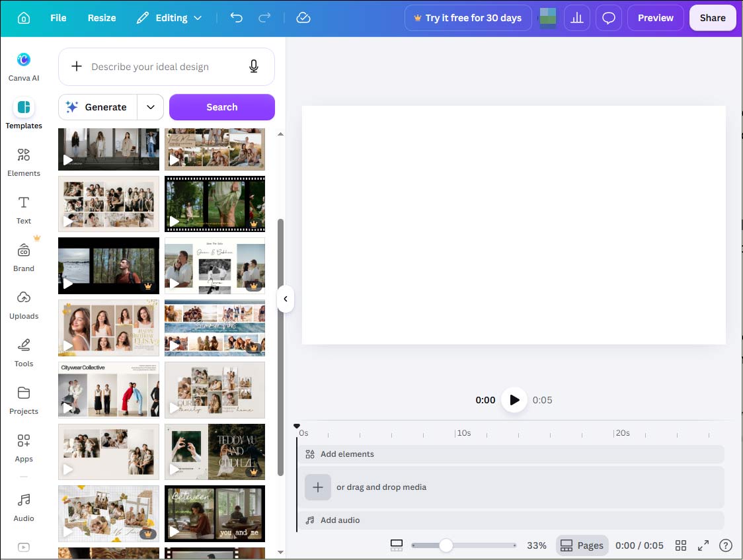Click the plus to add media

317,487
